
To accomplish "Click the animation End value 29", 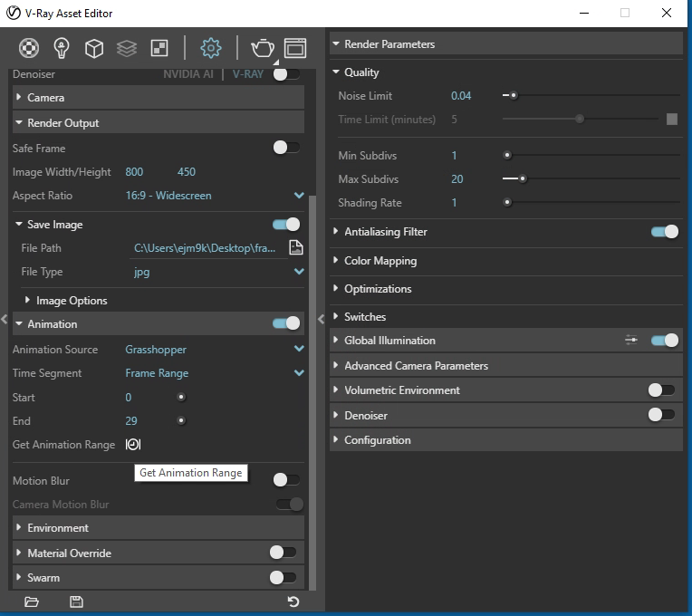I will (x=131, y=421).
